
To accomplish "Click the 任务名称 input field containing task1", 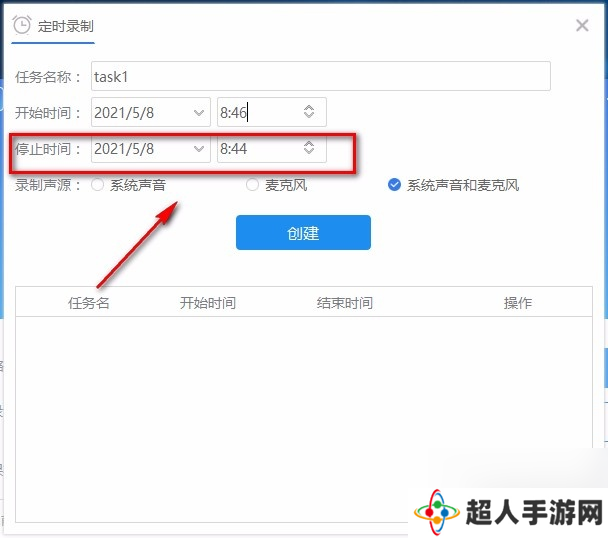I will click(x=321, y=76).
